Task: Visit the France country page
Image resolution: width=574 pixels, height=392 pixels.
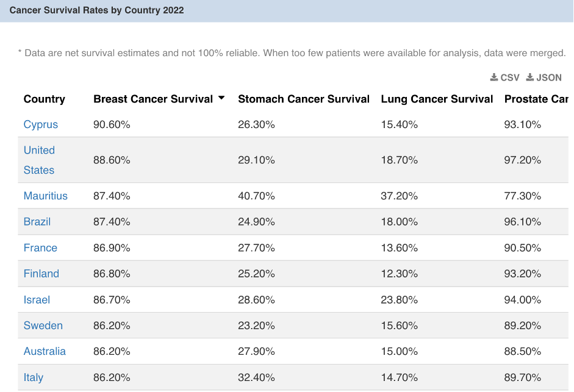Action: click(x=40, y=248)
